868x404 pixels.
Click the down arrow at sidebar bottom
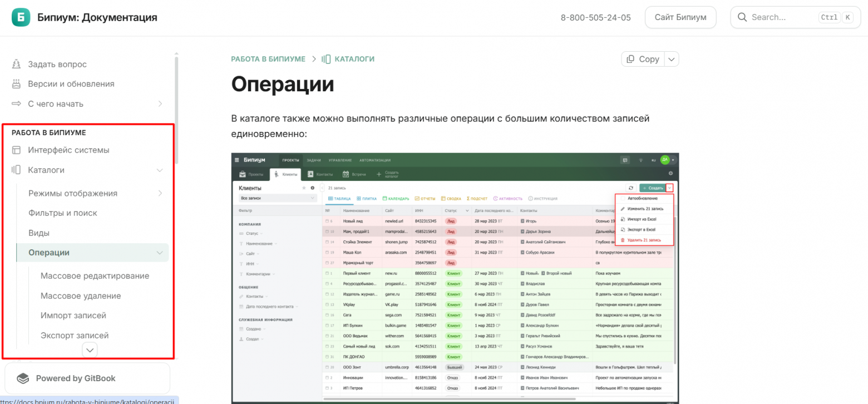click(x=89, y=349)
